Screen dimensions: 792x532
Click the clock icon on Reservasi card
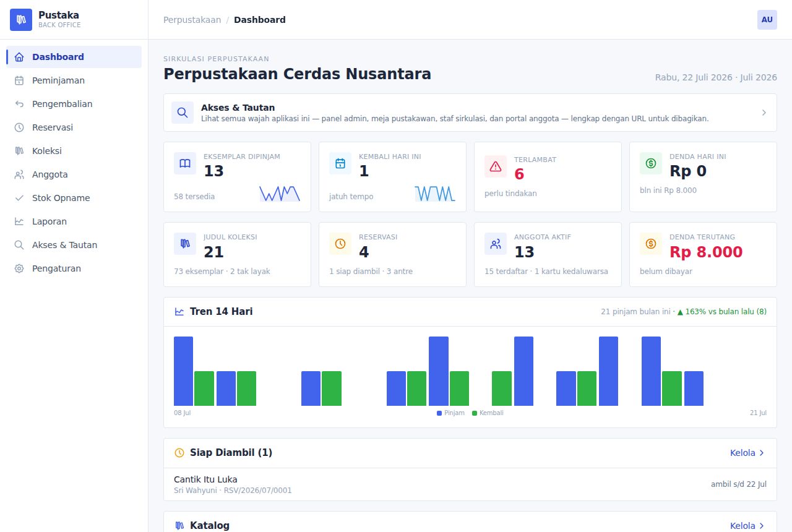[340, 244]
